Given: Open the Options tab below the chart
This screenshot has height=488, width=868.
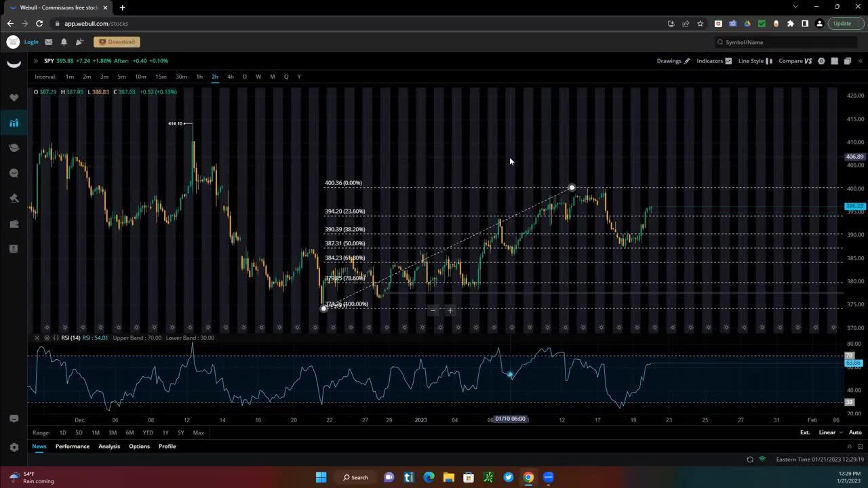Looking at the screenshot, I should tap(139, 446).
